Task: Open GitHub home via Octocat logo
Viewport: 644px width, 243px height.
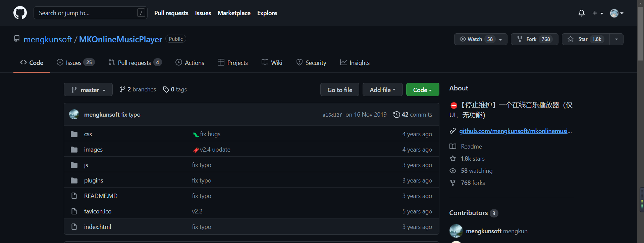Action: [20, 13]
